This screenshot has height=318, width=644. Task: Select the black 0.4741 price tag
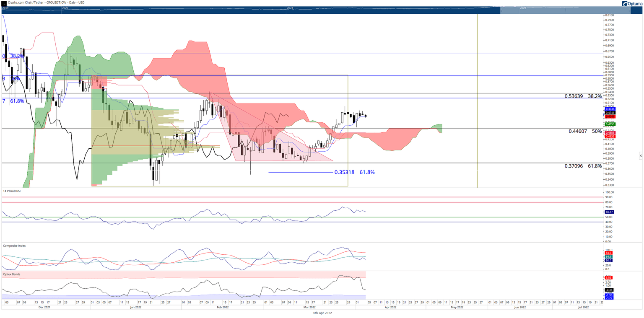coord(610,113)
